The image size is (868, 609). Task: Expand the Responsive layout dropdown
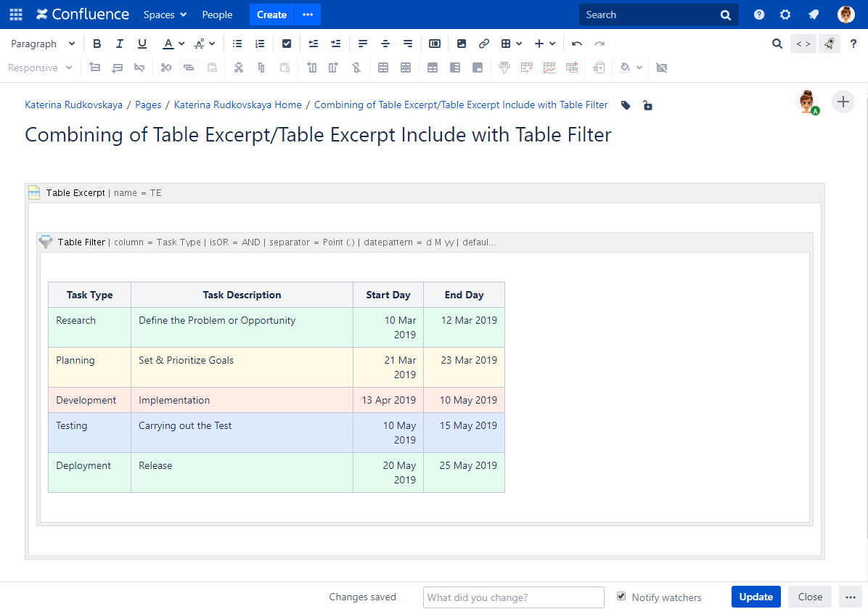(40, 68)
